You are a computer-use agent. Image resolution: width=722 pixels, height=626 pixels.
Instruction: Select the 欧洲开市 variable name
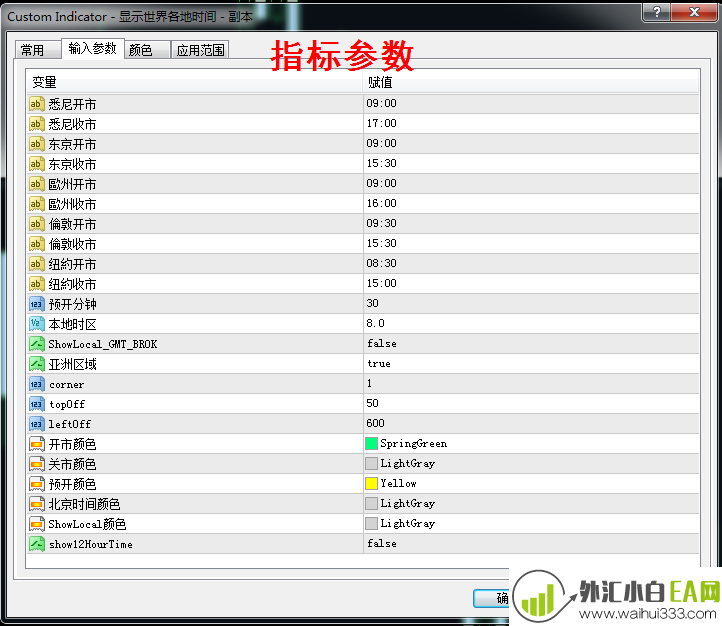(x=72, y=185)
